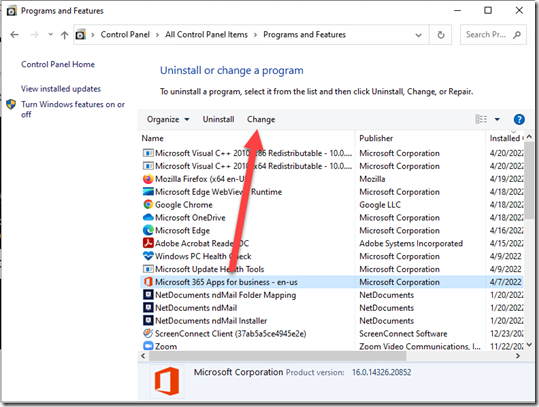Click the blue Help icon

click(519, 119)
